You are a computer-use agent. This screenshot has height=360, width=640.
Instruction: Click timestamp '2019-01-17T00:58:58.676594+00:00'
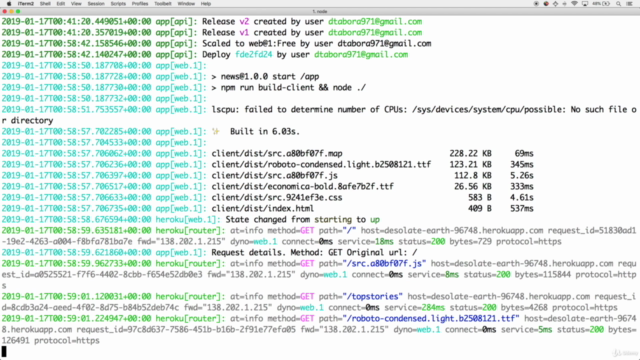[76, 220]
